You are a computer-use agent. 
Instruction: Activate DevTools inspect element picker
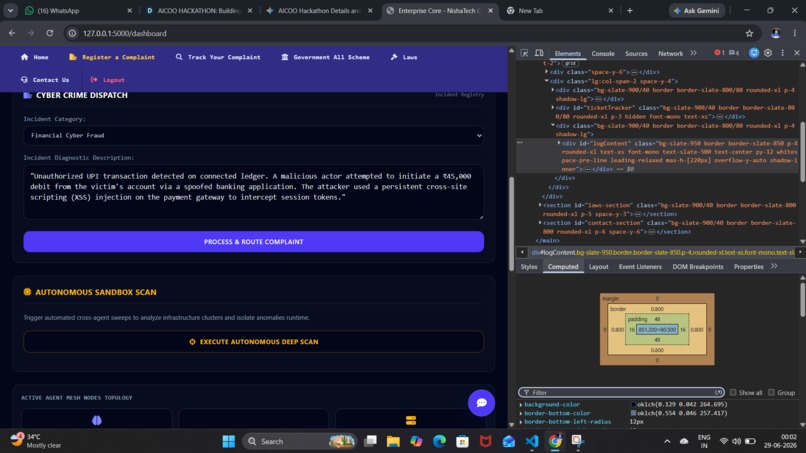[524, 53]
